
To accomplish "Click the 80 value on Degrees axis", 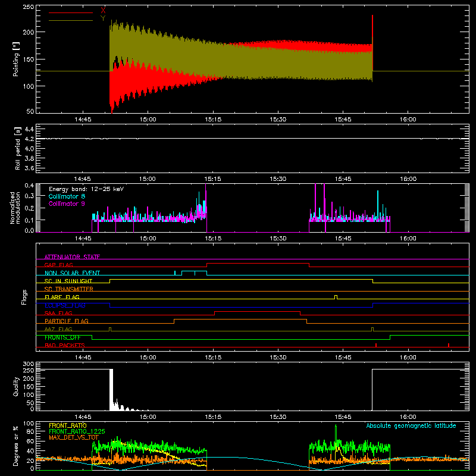I will click(30, 431).
